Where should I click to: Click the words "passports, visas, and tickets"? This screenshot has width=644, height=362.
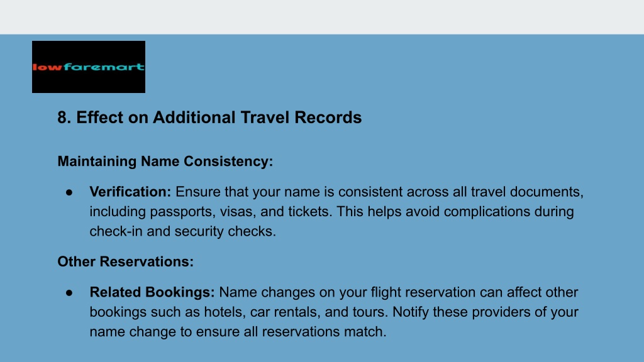(x=241, y=212)
